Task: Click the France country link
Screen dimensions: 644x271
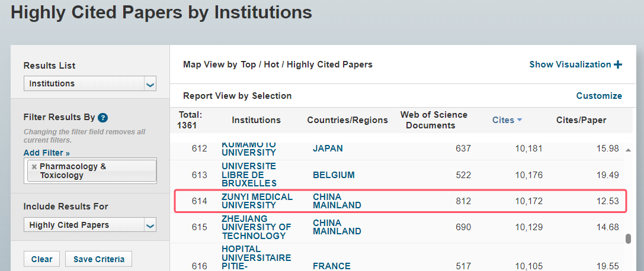Action: point(331,266)
